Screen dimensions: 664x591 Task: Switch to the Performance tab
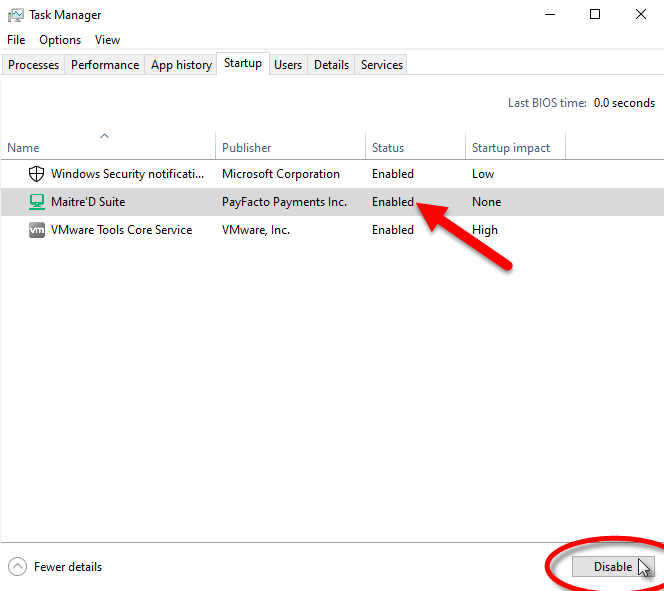(105, 65)
